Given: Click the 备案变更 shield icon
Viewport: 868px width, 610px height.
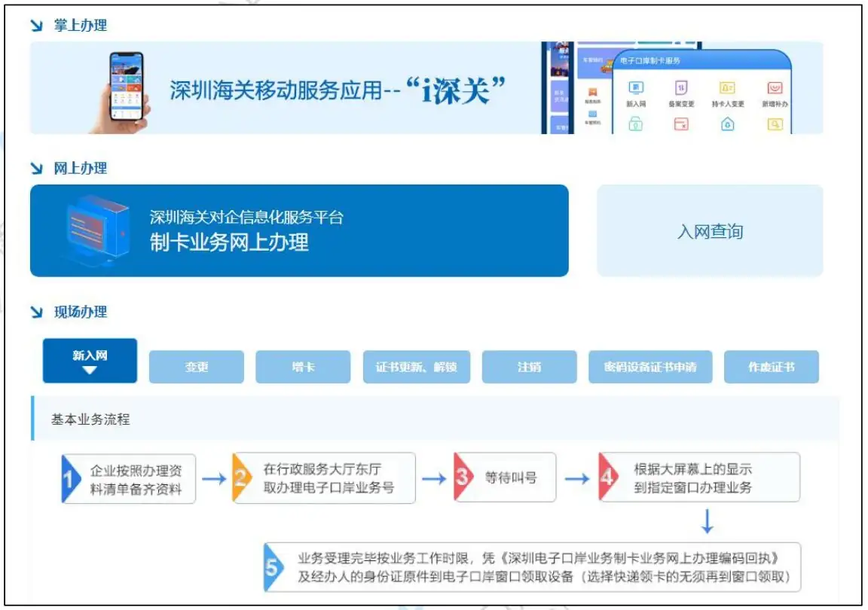Looking at the screenshot, I should pyautogui.click(x=680, y=87).
